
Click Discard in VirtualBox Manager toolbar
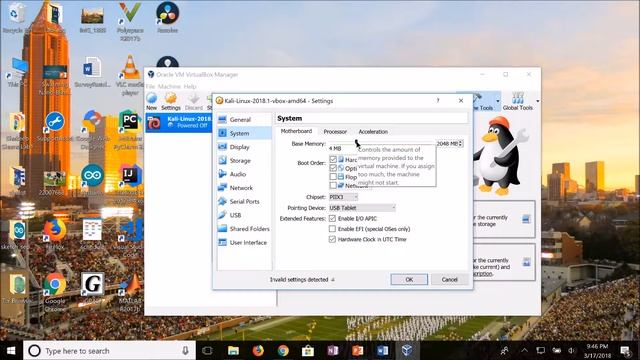point(194,101)
